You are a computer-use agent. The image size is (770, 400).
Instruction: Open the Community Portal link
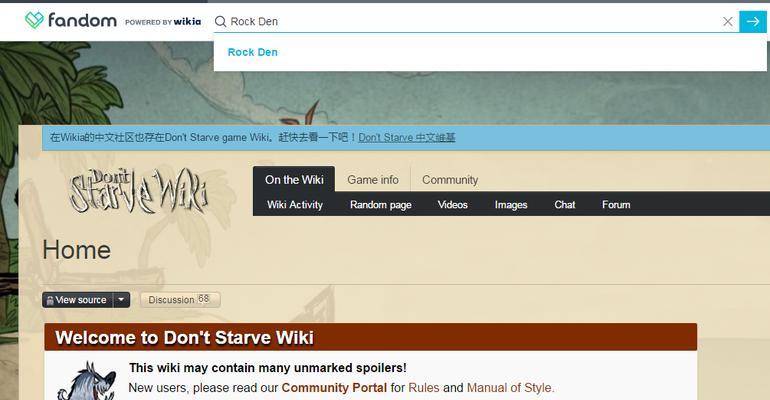(334, 388)
